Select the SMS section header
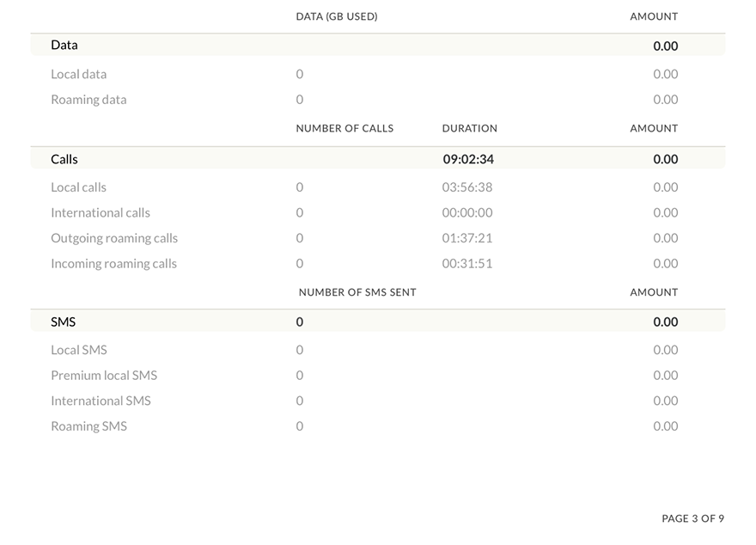Viewport: 756px width, 545px height. [x=64, y=321]
